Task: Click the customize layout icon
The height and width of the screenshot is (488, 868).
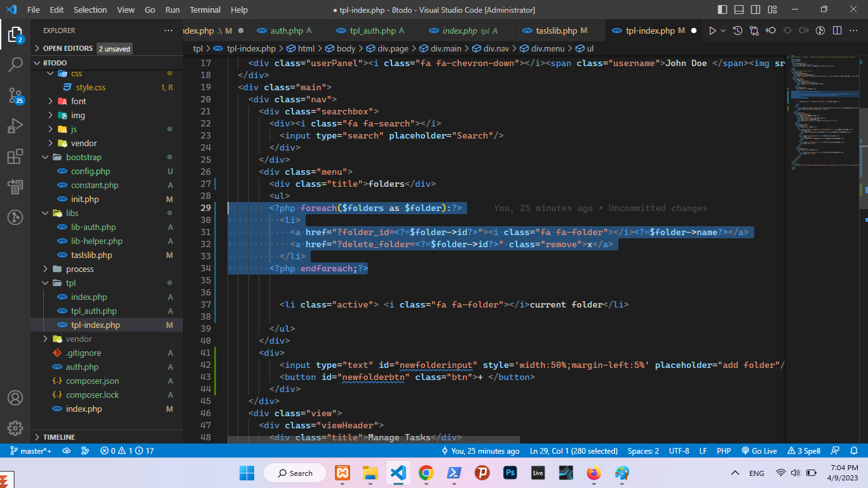Action: [x=773, y=10]
